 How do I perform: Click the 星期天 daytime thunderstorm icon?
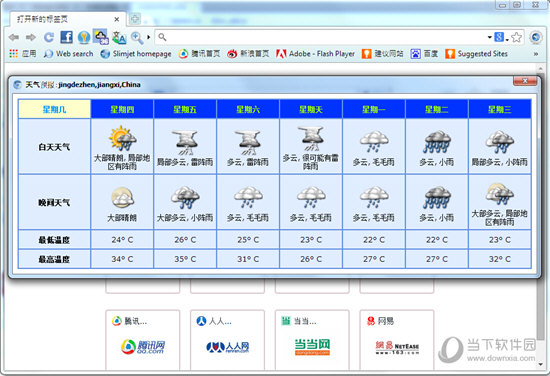pos(311,138)
